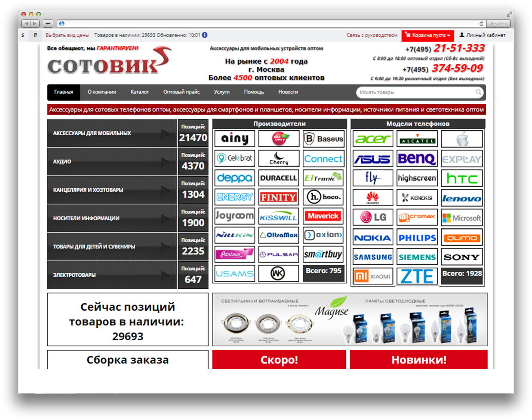
Task: Select the Celebrat manufacturer logo
Action: tap(235, 158)
